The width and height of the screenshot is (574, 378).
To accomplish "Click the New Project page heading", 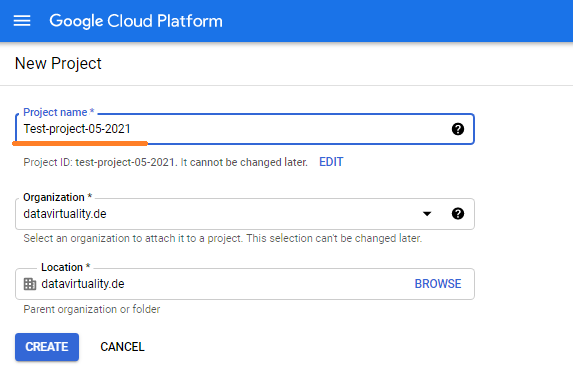I will (x=58, y=64).
